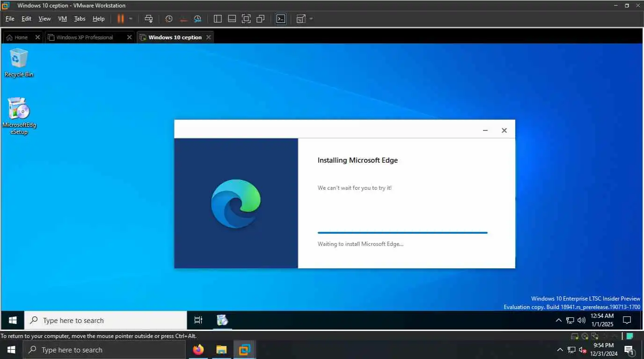Open the VMware File menu
Screen dimensions: 644x359
click(x=10, y=19)
